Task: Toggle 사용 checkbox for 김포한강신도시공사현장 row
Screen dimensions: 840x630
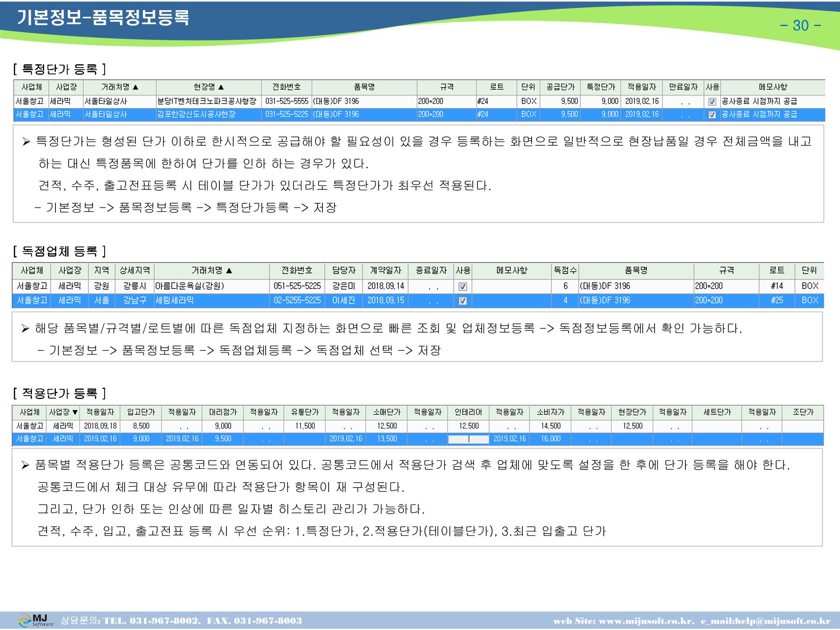Action: 712,115
